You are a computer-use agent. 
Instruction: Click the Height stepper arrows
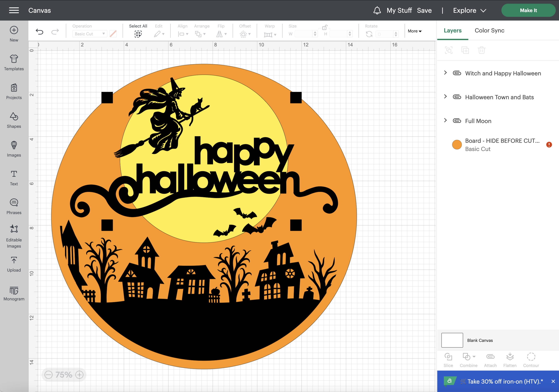[x=350, y=34]
